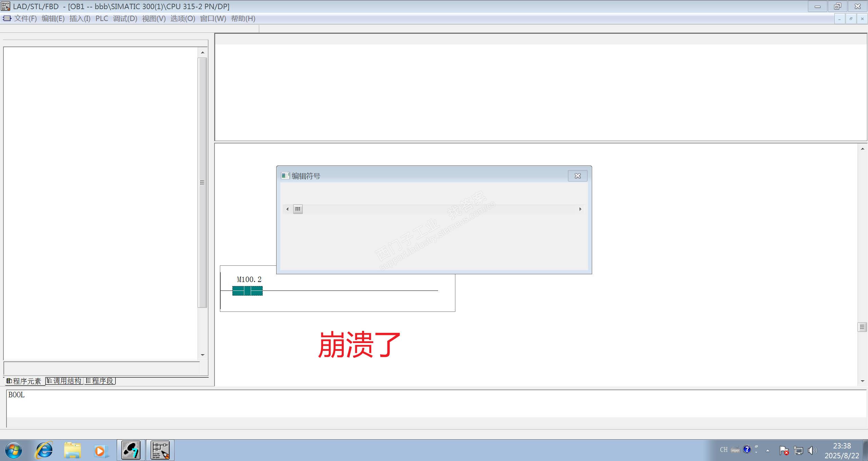Click right arrow of 编辑符号 horizontal scrollbar

(580, 209)
